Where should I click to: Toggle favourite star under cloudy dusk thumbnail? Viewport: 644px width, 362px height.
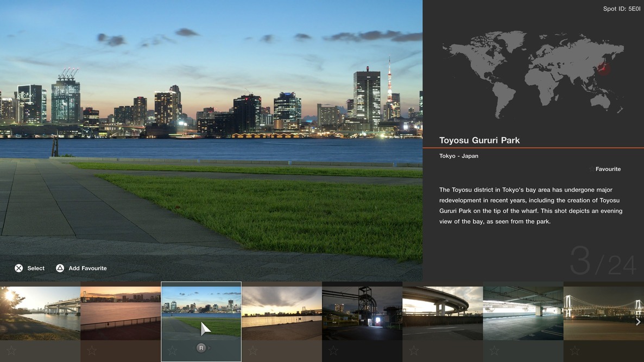[x=252, y=351]
